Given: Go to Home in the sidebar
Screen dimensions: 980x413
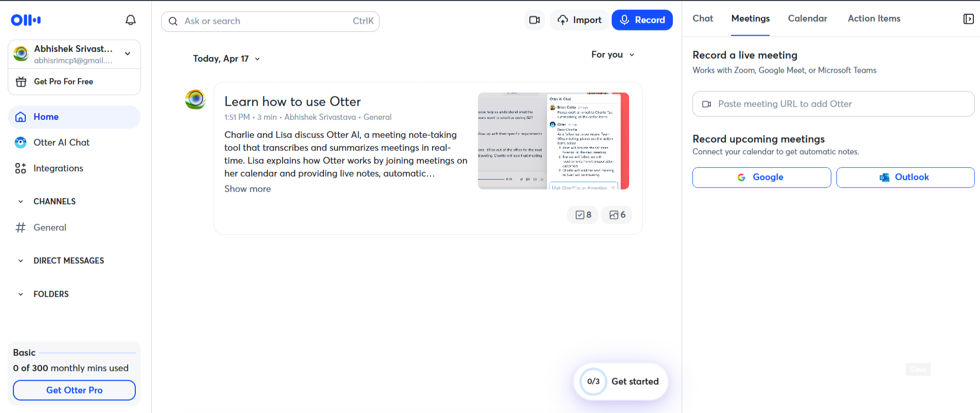Looking at the screenshot, I should click(x=74, y=117).
